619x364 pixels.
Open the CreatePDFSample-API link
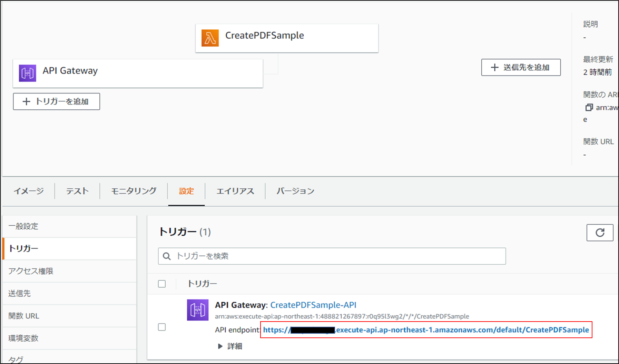coord(313,305)
